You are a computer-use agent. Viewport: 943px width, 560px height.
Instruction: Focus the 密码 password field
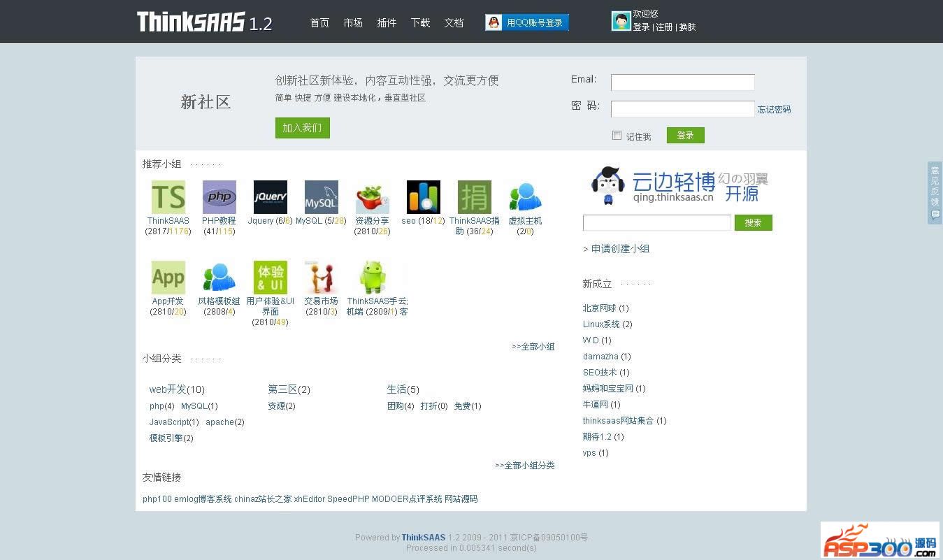(683, 109)
